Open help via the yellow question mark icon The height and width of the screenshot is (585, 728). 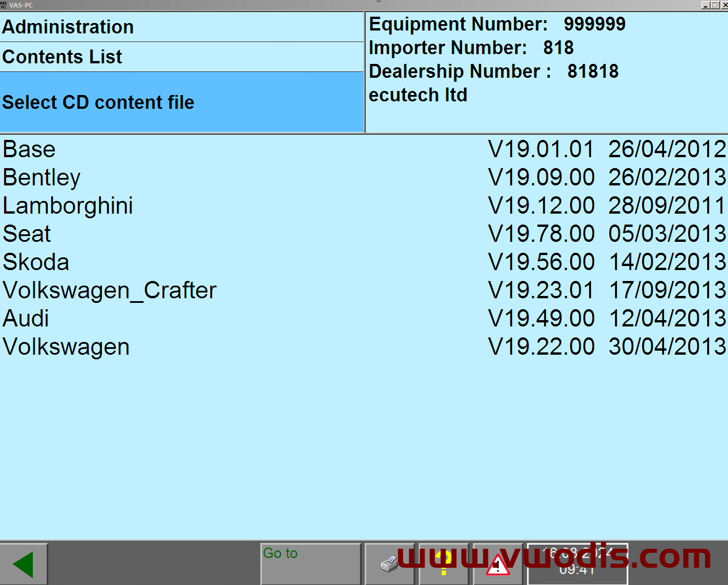[x=443, y=563]
